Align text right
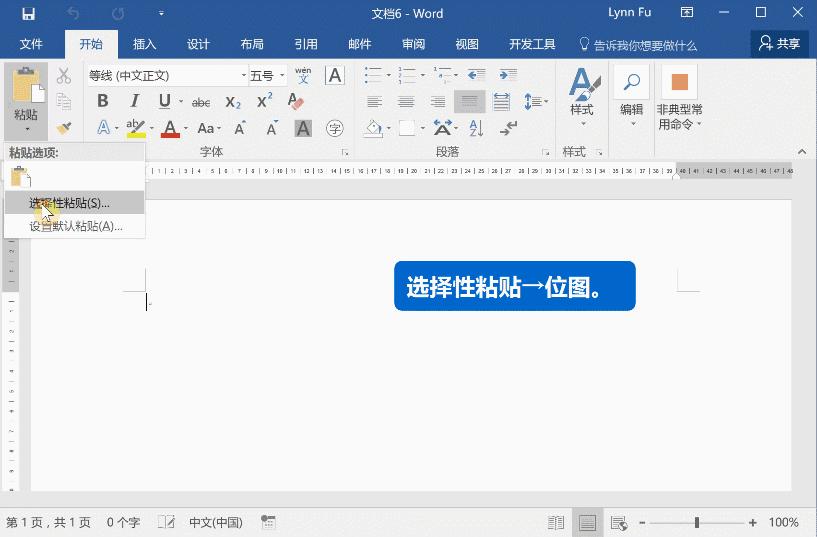The width and height of the screenshot is (817, 537). click(x=438, y=102)
